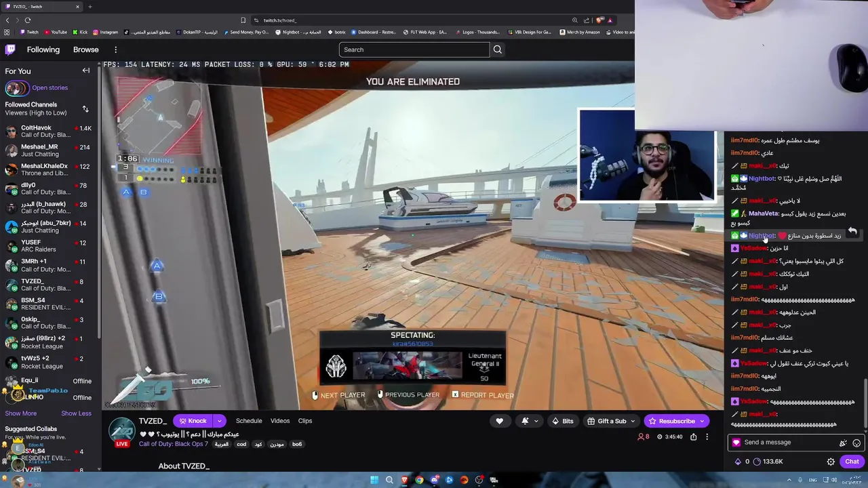The width and height of the screenshot is (868, 488).
Task: Sort followed channels by viewers
Action: tap(85, 108)
